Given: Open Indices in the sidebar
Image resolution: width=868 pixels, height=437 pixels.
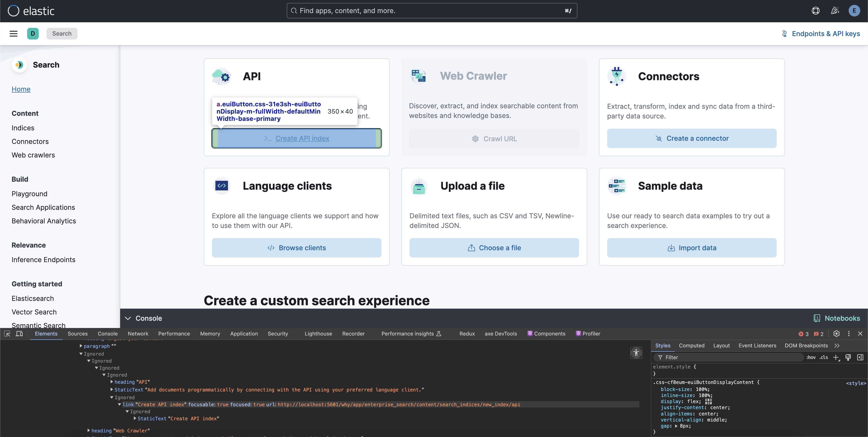Looking at the screenshot, I should (23, 128).
